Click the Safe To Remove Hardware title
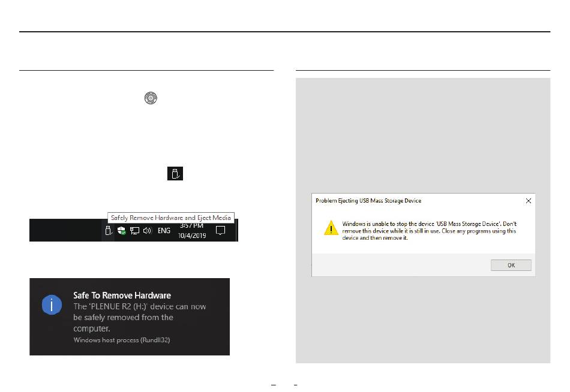This screenshot has width=570, height=392. coord(122,295)
